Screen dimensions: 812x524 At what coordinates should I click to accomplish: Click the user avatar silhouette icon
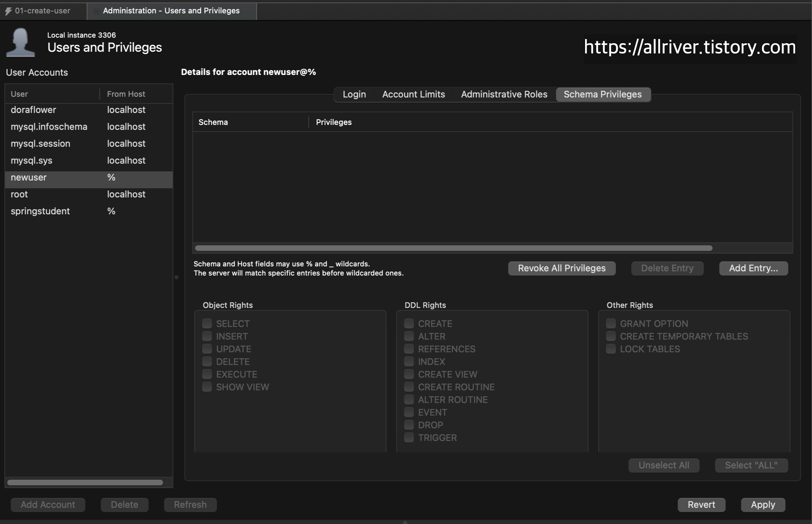pyautogui.click(x=20, y=42)
